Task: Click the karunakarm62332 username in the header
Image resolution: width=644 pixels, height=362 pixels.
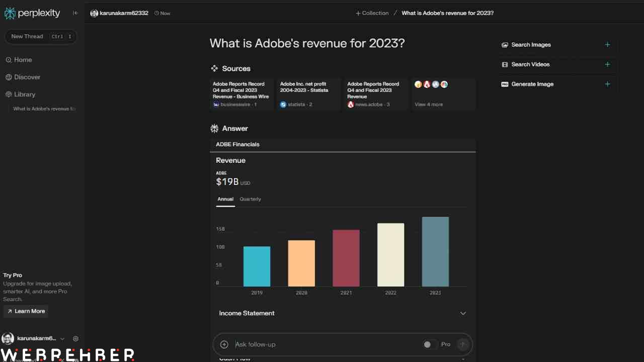Action: coord(123,13)
